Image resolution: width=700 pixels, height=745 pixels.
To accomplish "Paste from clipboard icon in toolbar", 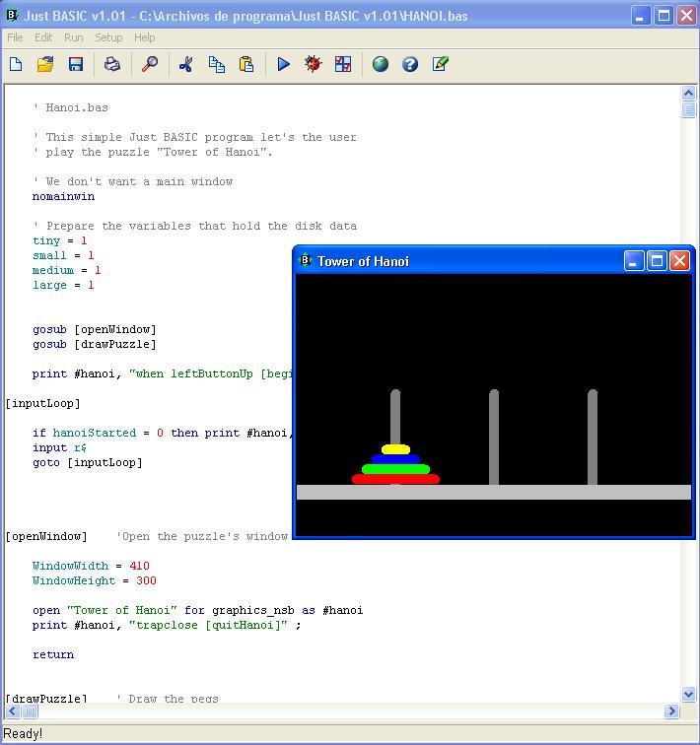I will tap(246, 64).
